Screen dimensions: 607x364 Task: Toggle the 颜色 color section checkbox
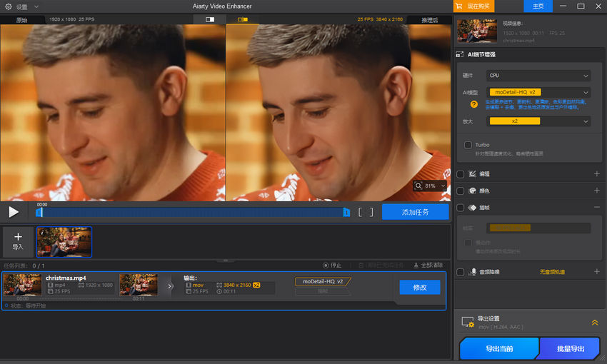[x=460, y=191]
